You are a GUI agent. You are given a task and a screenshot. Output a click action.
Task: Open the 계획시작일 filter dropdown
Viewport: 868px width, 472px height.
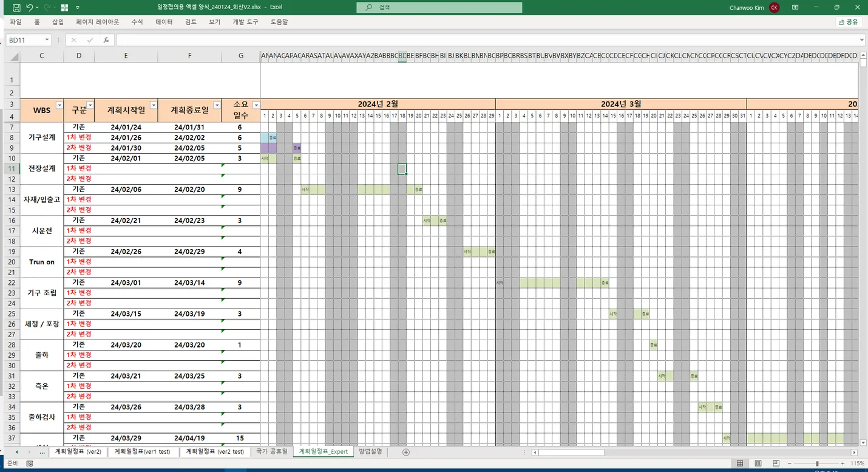(x=153, y=105)
